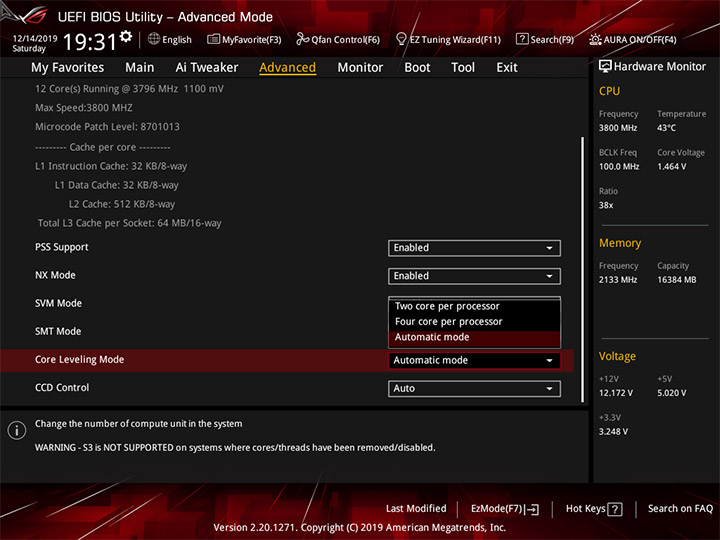Click the info icon beside the help text
The image size is (720, 540).
click(17, 430)
